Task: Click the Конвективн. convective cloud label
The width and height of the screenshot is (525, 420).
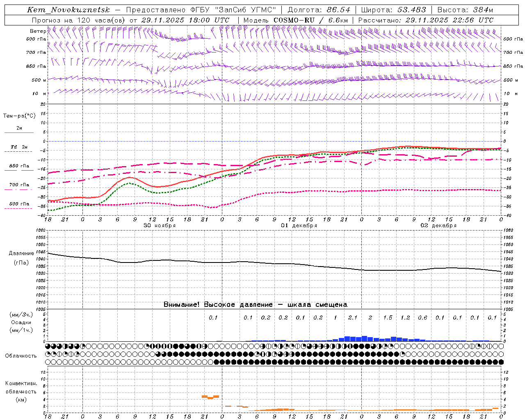Action: pyautogui.click(x=21, y=383)
